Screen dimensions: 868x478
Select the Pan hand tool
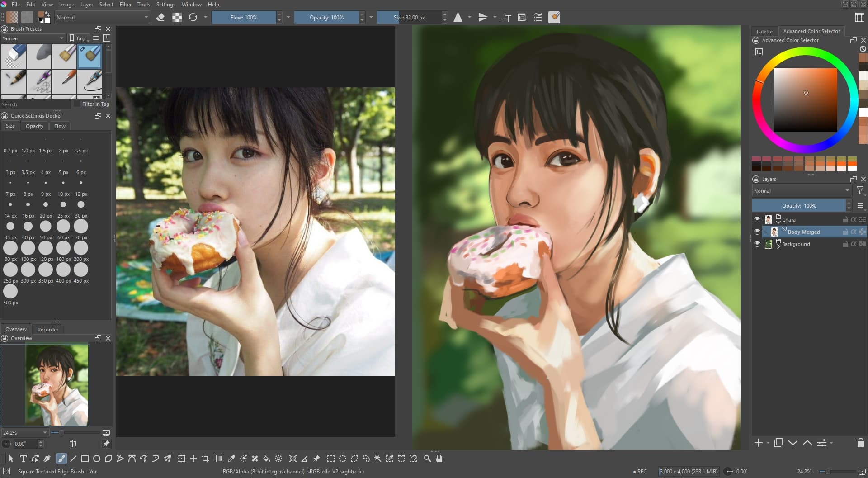(439, 459)
